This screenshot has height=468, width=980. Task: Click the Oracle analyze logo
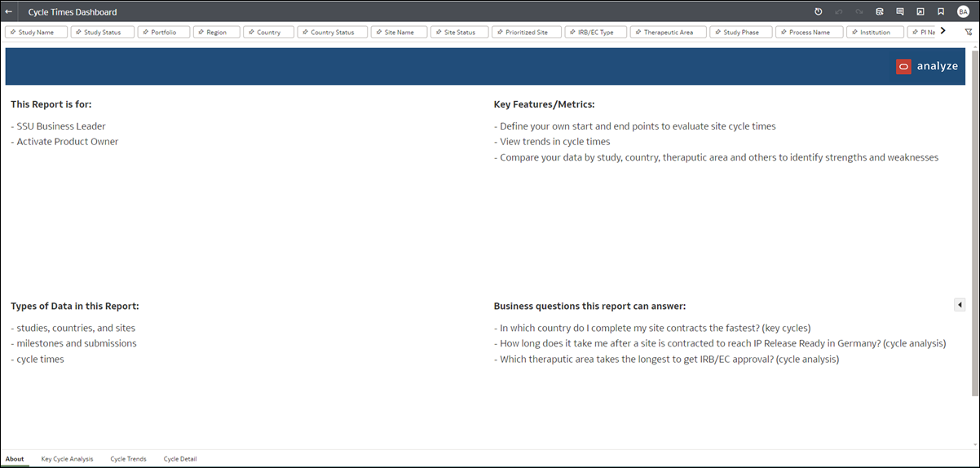click(927, 66)
